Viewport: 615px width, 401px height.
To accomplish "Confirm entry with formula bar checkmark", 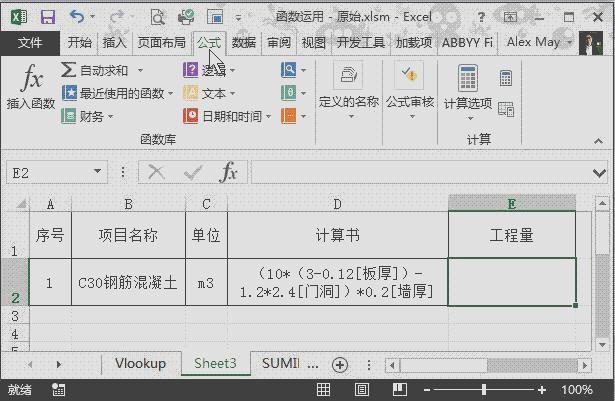I will coord(193,172).
